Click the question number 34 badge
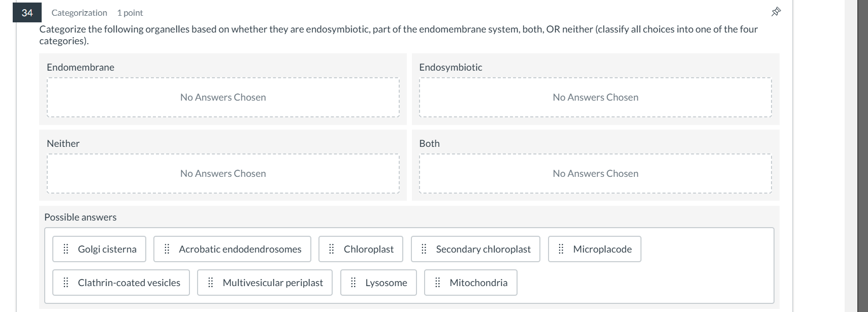Image resolution: width=868 pixels, height=312 pixels. tap(27, 12)
